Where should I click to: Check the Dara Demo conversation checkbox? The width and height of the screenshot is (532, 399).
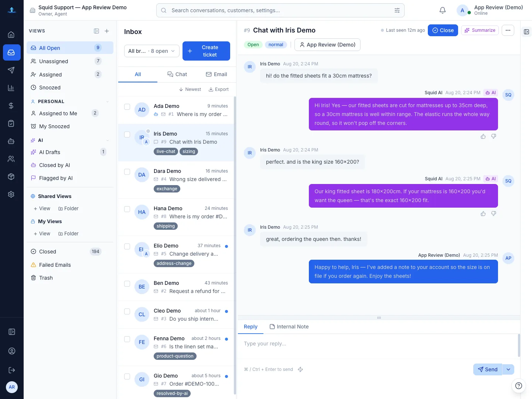coord(127,172)
